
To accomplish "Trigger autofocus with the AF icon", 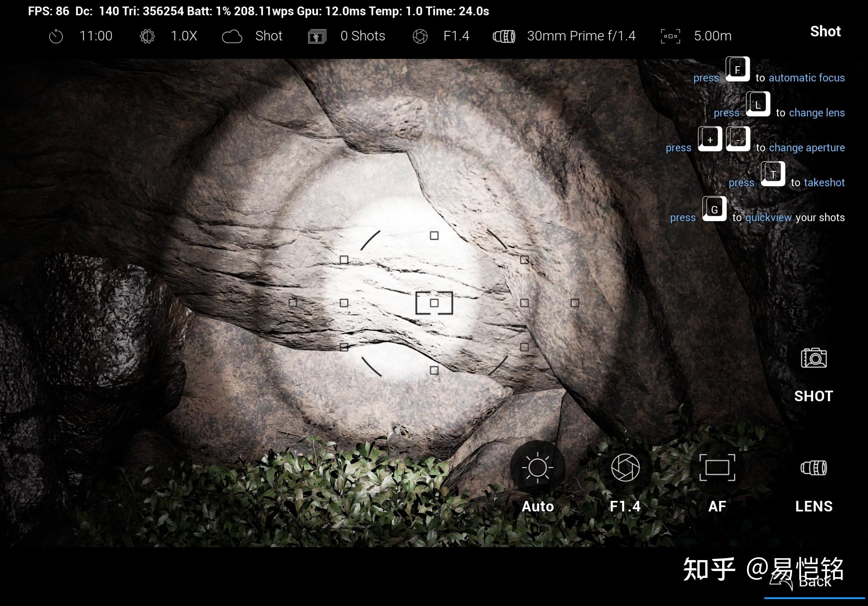I will coord(717,468).
